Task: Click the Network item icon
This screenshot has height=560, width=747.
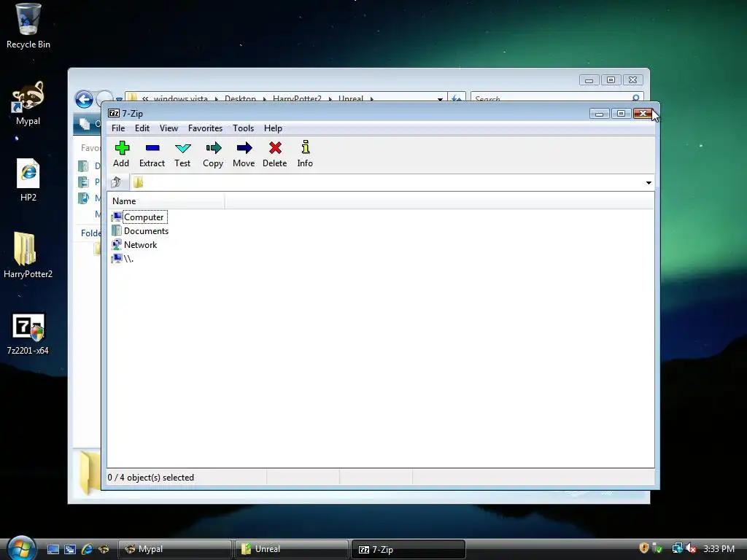Action: pos(116,245)
